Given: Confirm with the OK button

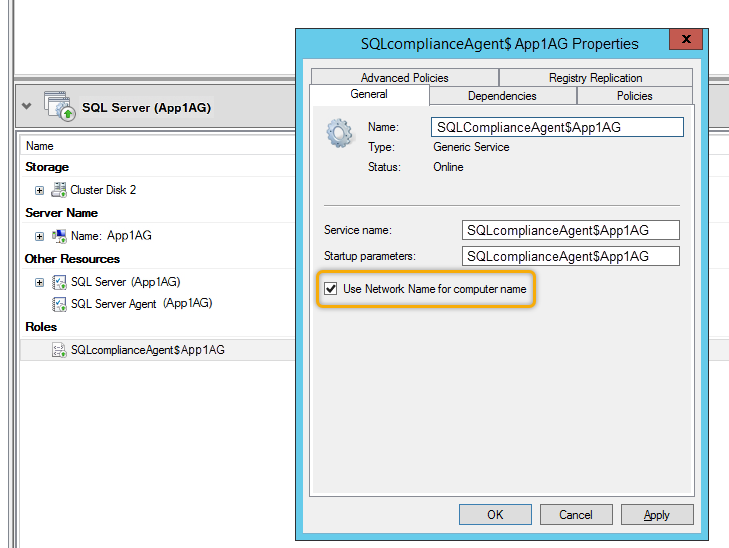Looking at the screenshot, I should pyautogui.click(x=495, y=515).
